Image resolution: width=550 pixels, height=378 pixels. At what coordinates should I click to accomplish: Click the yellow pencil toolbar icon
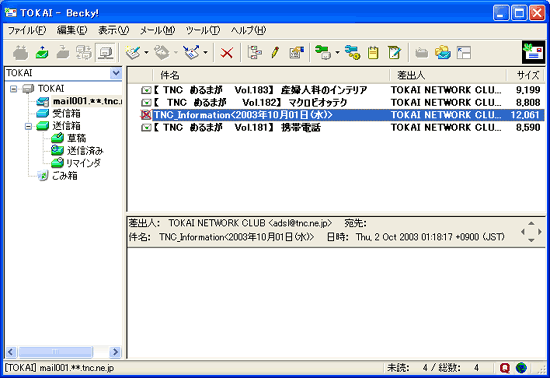(275, 53)
